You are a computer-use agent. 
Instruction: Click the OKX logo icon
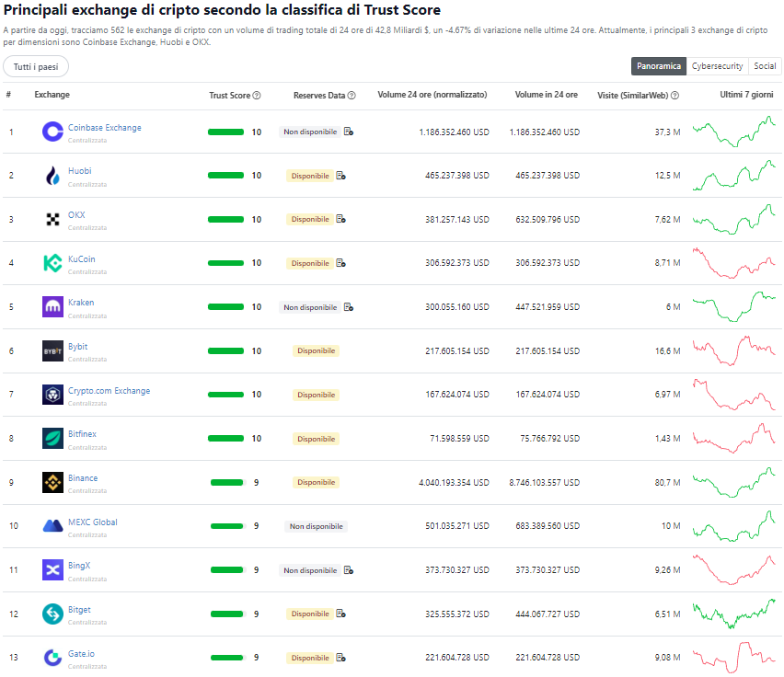click(x=52, y=219)
